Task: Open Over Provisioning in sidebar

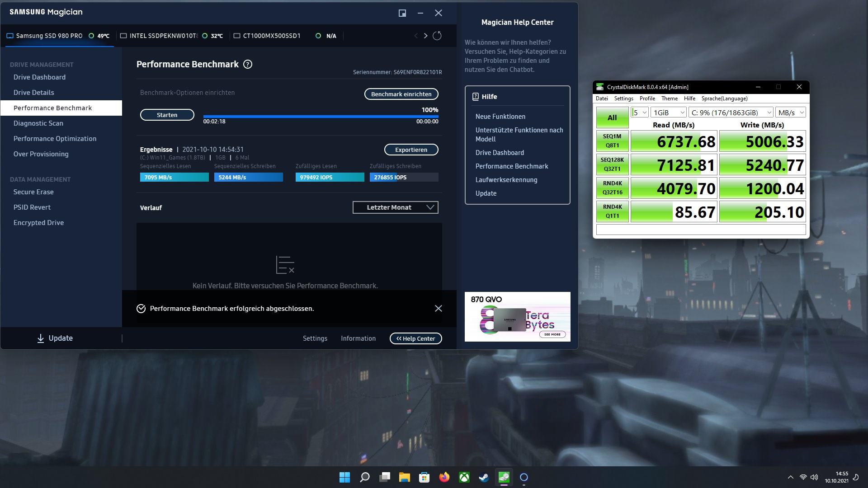Action: [x=41, y=154]
